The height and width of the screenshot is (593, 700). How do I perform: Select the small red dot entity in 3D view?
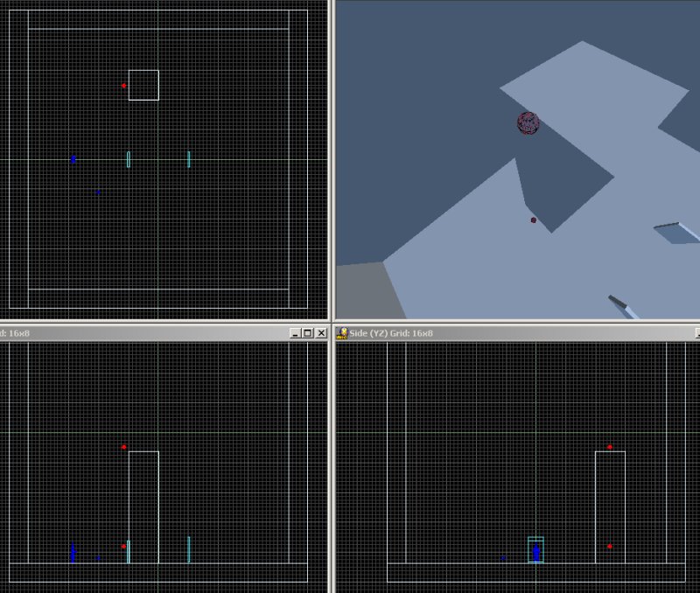[x=533, y=220]
